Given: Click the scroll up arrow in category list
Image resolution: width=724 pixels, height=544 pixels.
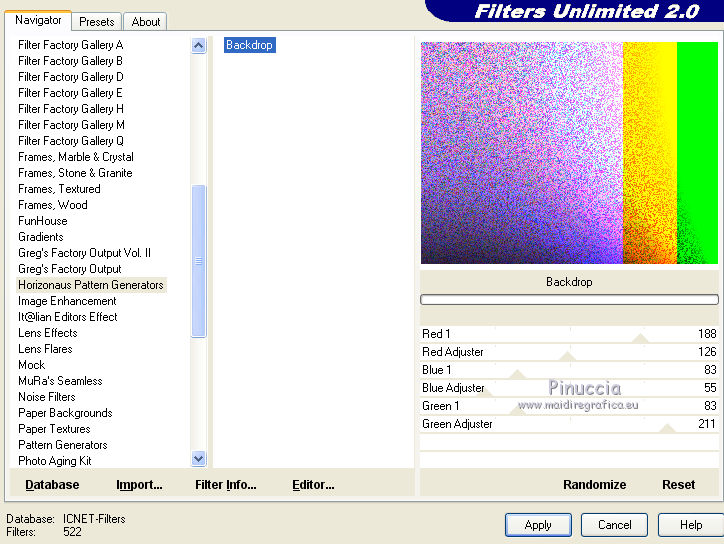Looking at the screenshot, I should (199, 45).
